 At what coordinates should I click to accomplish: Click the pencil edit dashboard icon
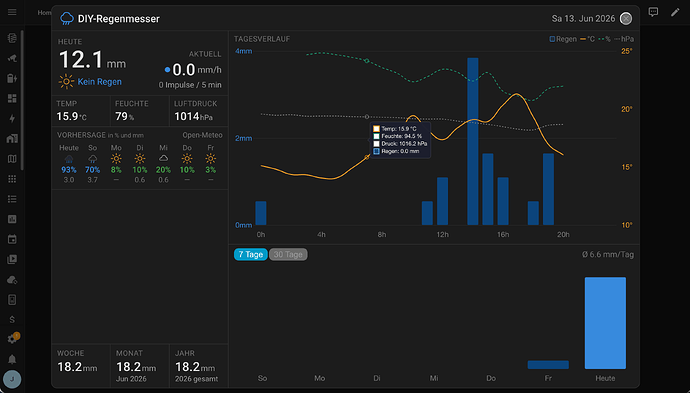tap(675, 12)
